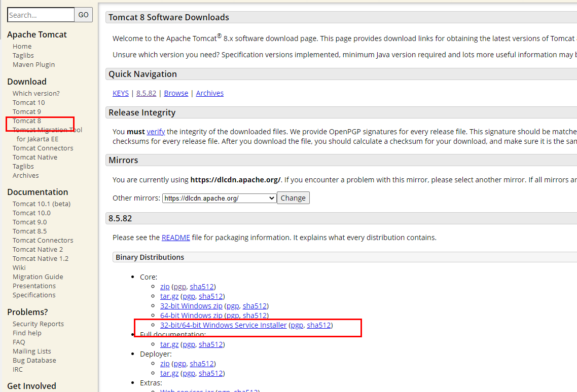Download the Deployer tar.gz
The image size is (577, 392).
point(169,373)
